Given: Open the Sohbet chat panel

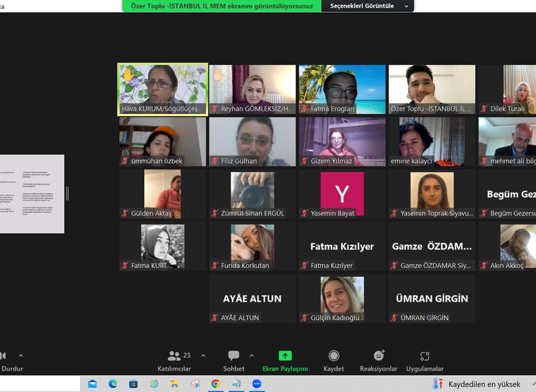Looking at the screenshot, I should click(234, 361).
